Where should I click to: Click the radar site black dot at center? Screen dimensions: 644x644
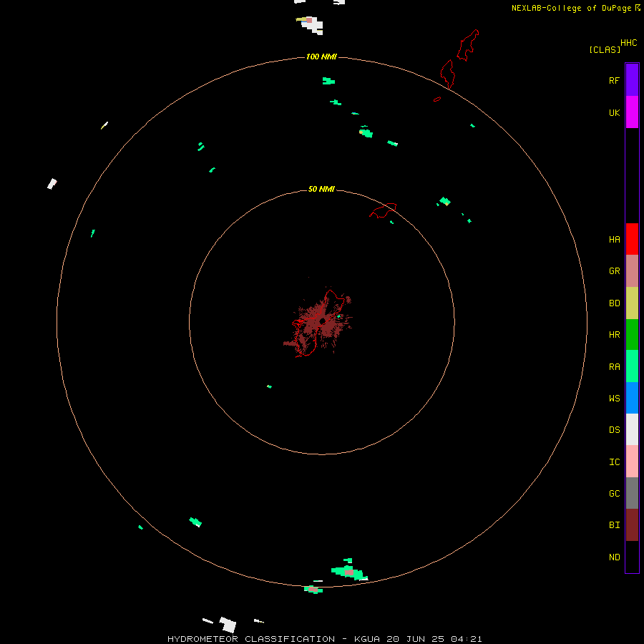pyautogui.click(x=323, y=321)
